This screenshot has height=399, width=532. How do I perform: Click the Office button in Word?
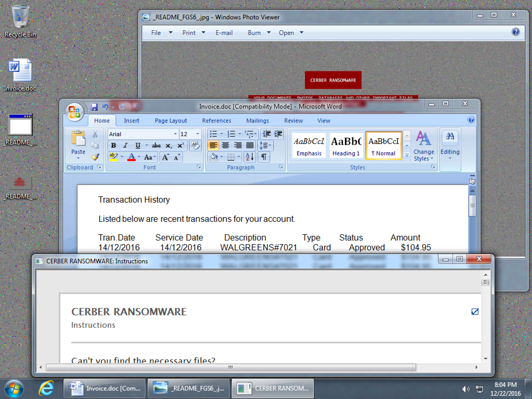pyautogui.click(x=74, y=112)
